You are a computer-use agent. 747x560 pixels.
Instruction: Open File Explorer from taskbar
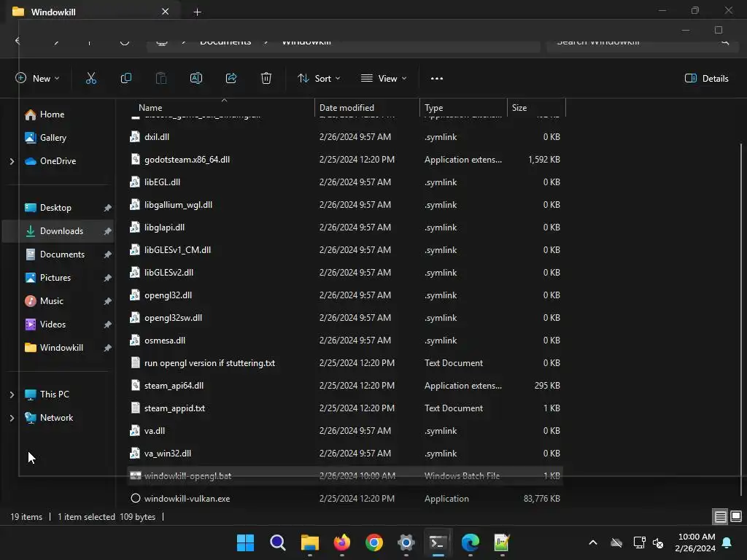click(309, 542)
